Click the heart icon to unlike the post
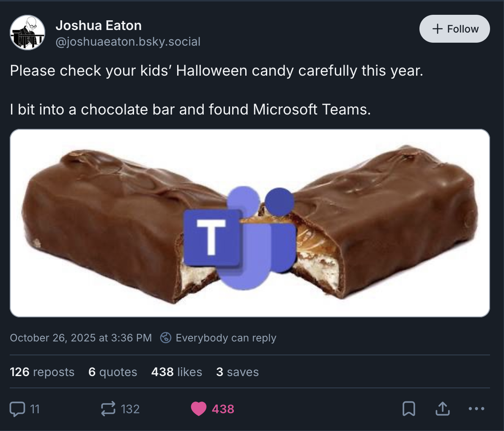504x431 pixels. coord(199,409)
